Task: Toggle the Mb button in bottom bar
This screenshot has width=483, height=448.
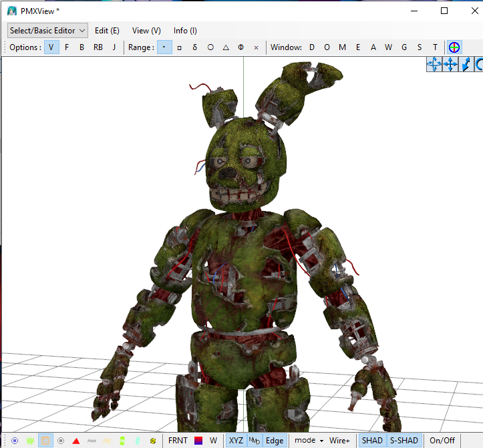Action: pos(255,441)
